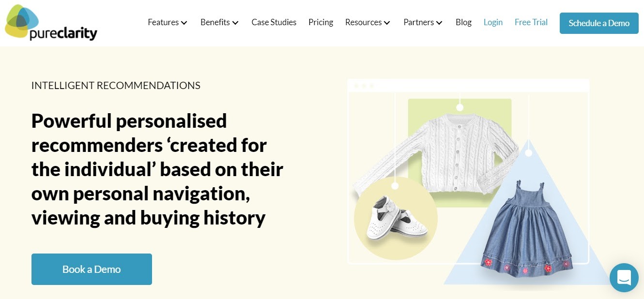Start a Free Trial
Viewport: 644px width, 299px height.
tap(531, 22)
